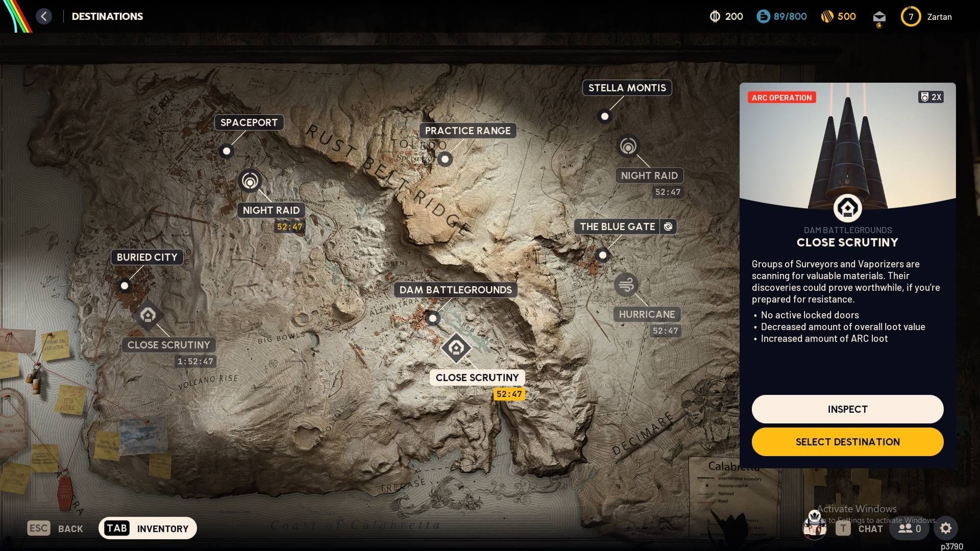Image resolution: width=980 pixels, height=551 pixels.
Task: Click the supply crate icon in top bar
Action: 879,16
